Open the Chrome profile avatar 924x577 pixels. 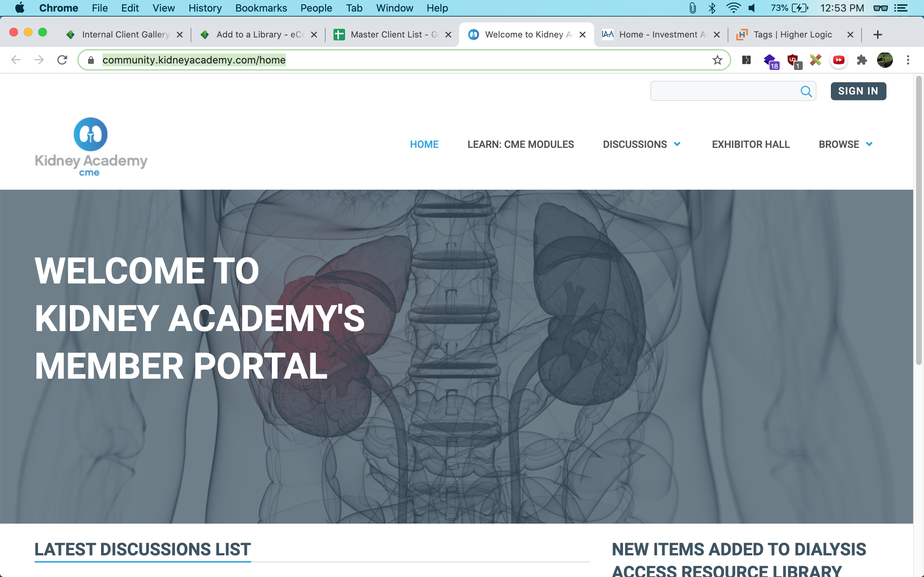(884, 60)
